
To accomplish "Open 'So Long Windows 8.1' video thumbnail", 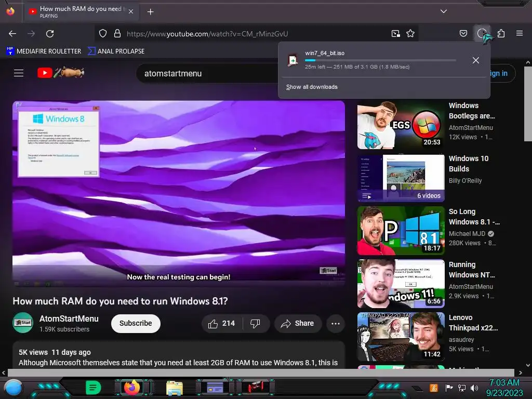I will coord(401,231).
